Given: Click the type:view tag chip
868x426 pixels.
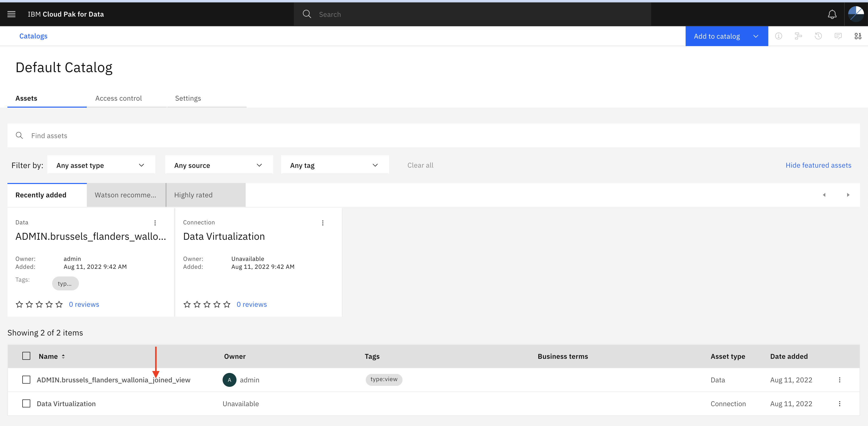Looking at the screenshot, I should 384,379.
